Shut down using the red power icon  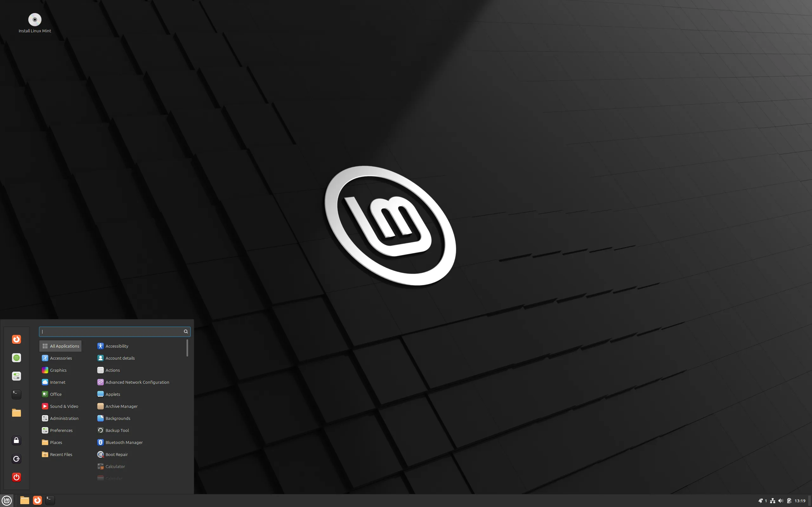16,477
